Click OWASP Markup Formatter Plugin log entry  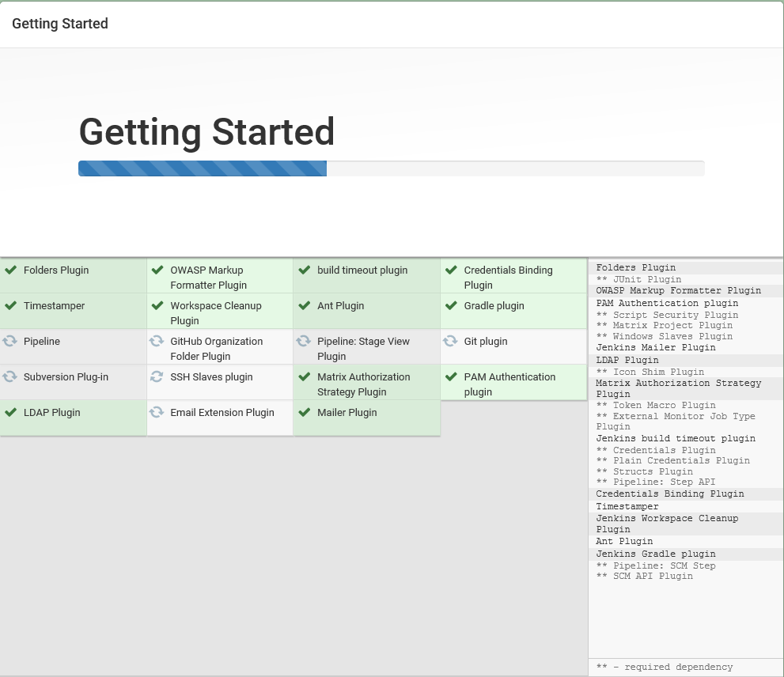(x=679, y=290)
